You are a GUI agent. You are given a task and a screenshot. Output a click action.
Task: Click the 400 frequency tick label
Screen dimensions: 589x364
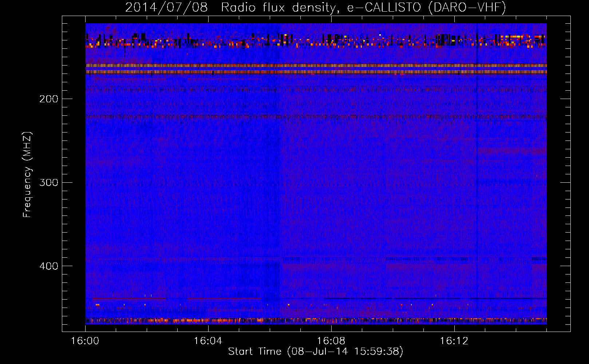coord(49,266)
